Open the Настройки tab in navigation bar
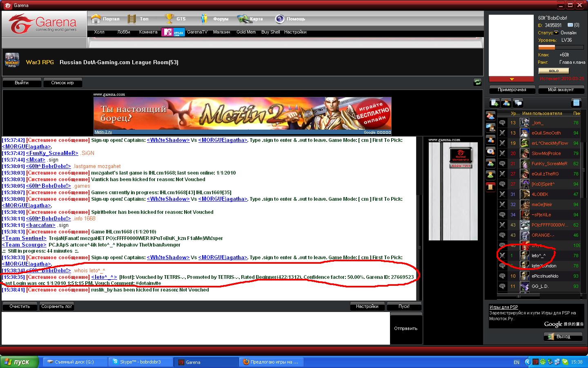Image resolution: width=588 pixels, height=368 pixels. pyautogui.click(x=295, y=32)
